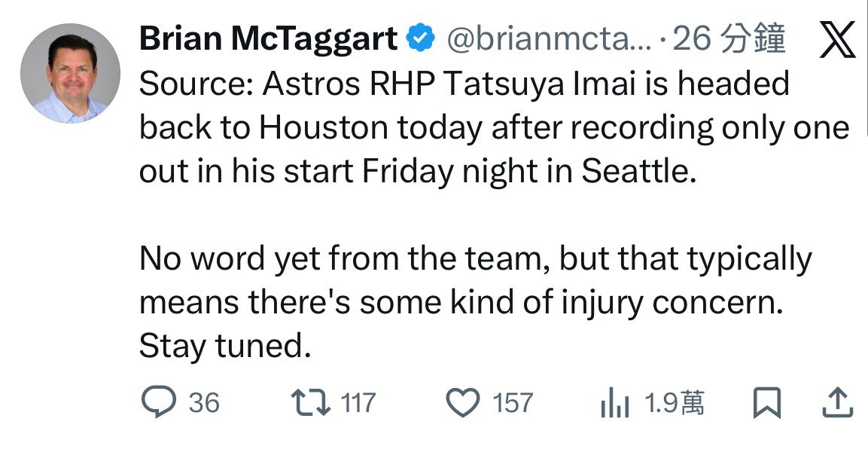Click the reply count number 36

pyautogui.click(x=204, y=404)
